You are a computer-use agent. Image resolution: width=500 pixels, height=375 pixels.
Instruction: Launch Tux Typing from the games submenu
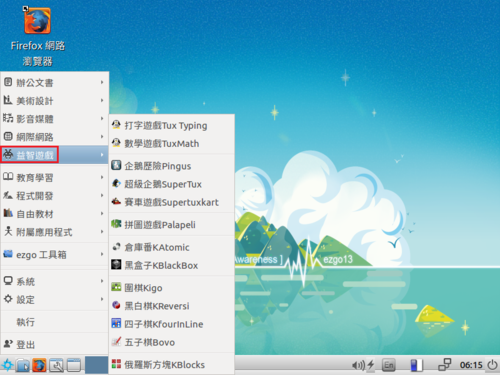coord(172,125)
